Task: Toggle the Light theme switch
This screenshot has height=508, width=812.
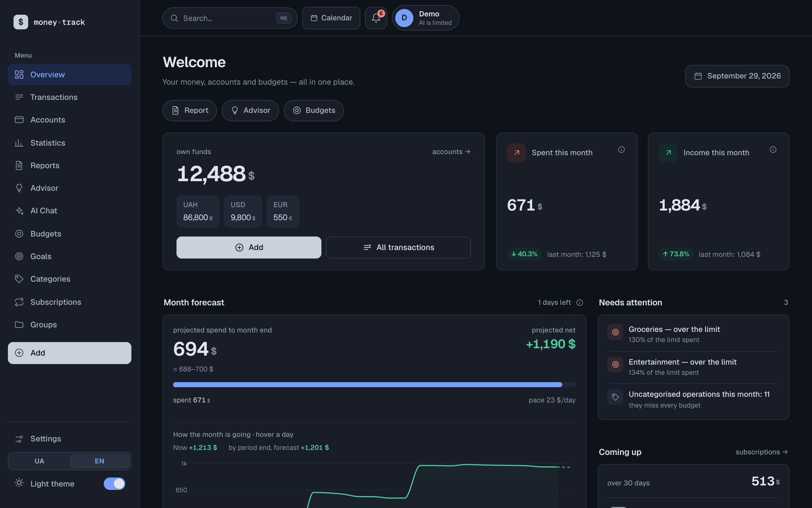Action: click(114, 483)
